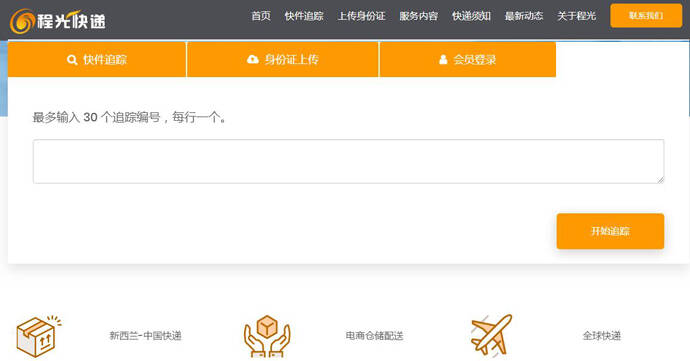Click the textarea resize handle corner
The height and width of the screenshot is (361, 690).
click(x=661, y=180)
